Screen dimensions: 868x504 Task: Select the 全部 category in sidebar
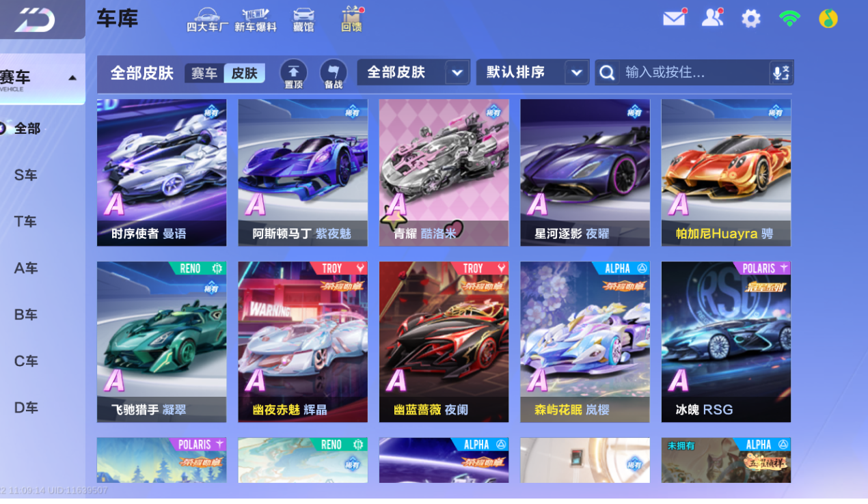pos(27,128)
